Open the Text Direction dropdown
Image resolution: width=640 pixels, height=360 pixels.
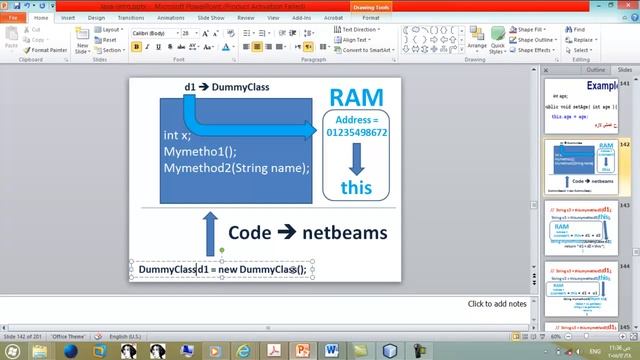(x=357, y=29)
